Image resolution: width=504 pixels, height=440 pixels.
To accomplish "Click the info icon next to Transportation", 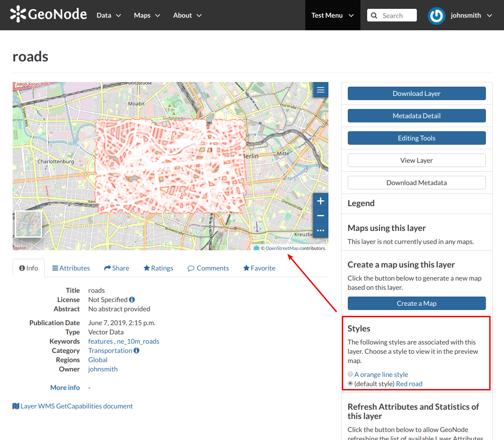I will tap(136, 351).
